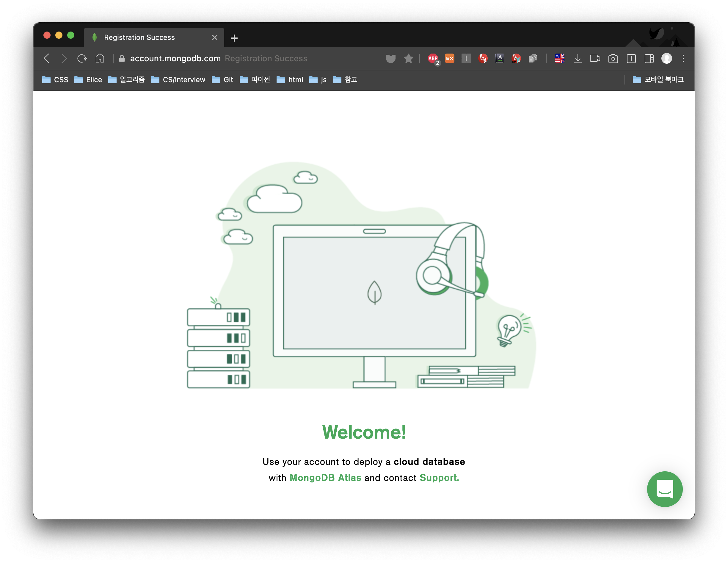Reload the page
Image resolution: width=728 pixels, height=563 pixels.
pos(82,59)
